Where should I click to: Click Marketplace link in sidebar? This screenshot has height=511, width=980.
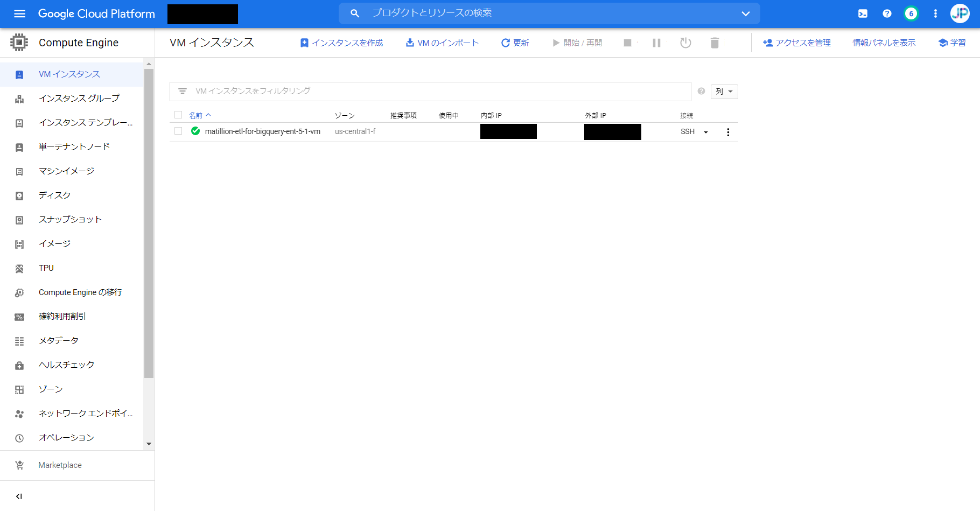(x=60, y=465)
